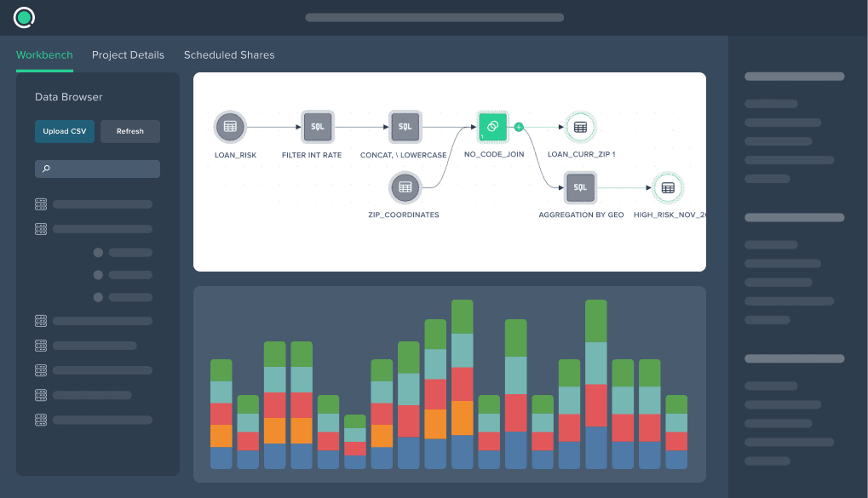Image resolution: width=868 pixels, height=498 pixels.
Task: Select the CONCAT \ LOWERCASE SQL transform
Action: [404, 126]
